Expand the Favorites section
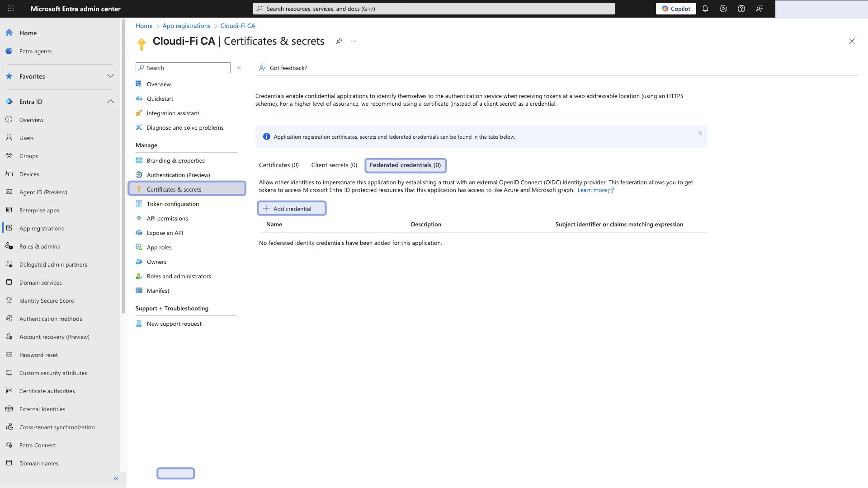Viewport: 868px width, 488px height. pos(111,76)
